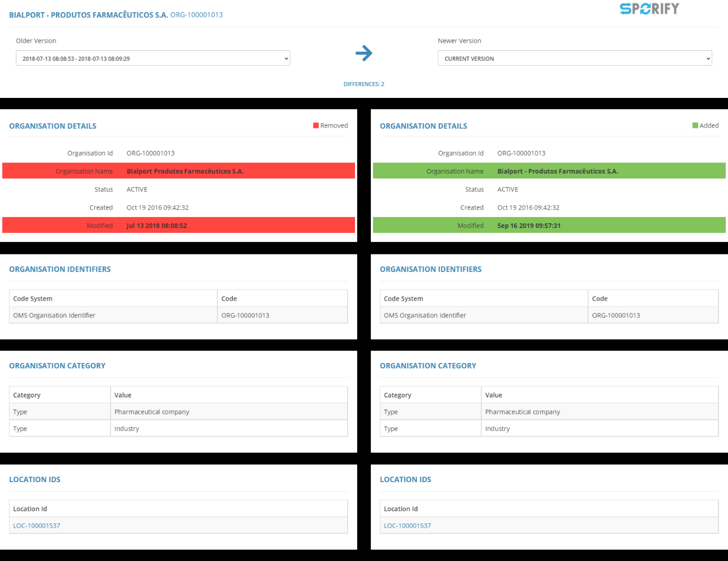728x561 pixels.
Task: Click the blue arrow between versions
Action: coord(363,53)
